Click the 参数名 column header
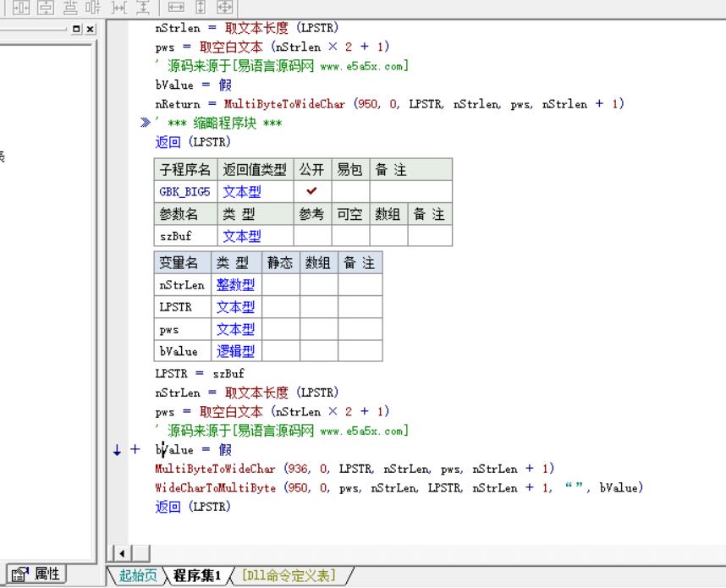 (185, 214)
